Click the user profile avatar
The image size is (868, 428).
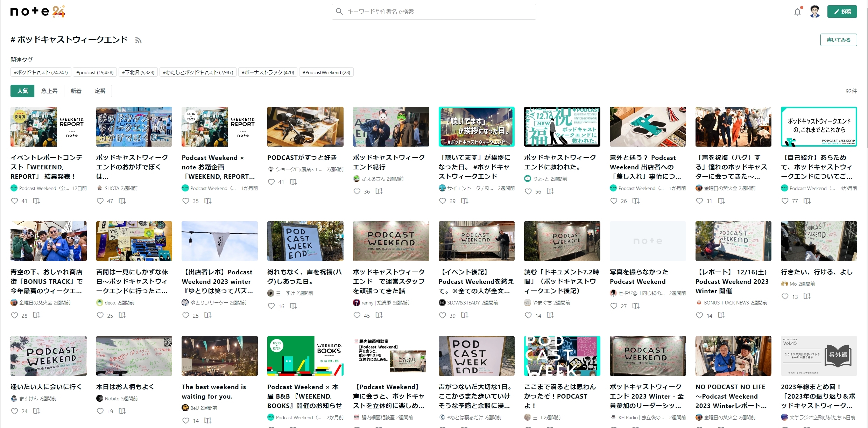(815, 12)
